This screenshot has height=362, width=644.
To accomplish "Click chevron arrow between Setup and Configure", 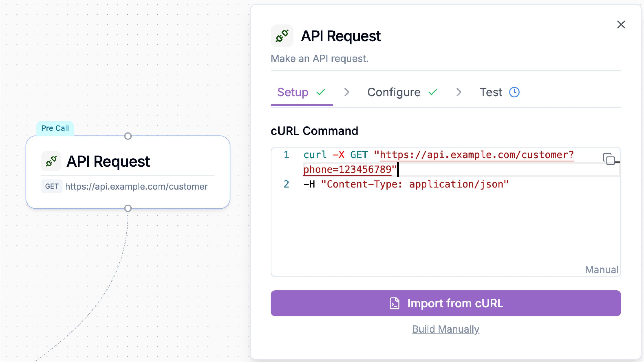I will (346, 92).
